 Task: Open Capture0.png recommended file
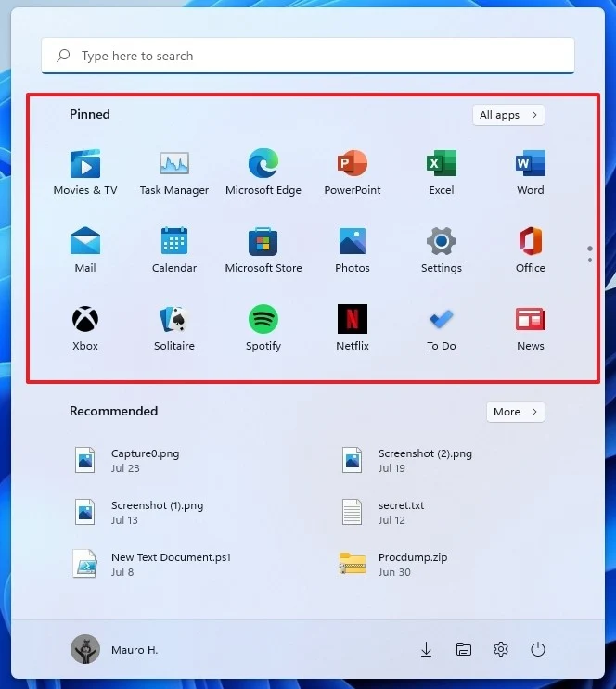(127, 460)
